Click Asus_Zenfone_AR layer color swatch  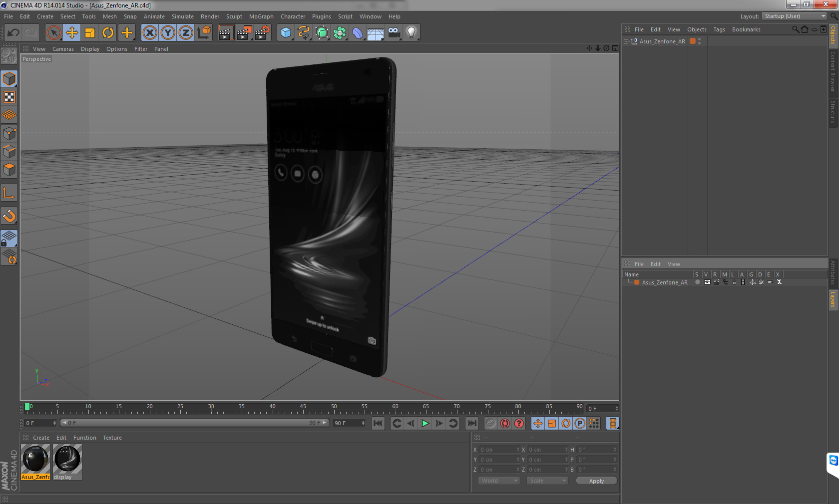tap(637, 282)
